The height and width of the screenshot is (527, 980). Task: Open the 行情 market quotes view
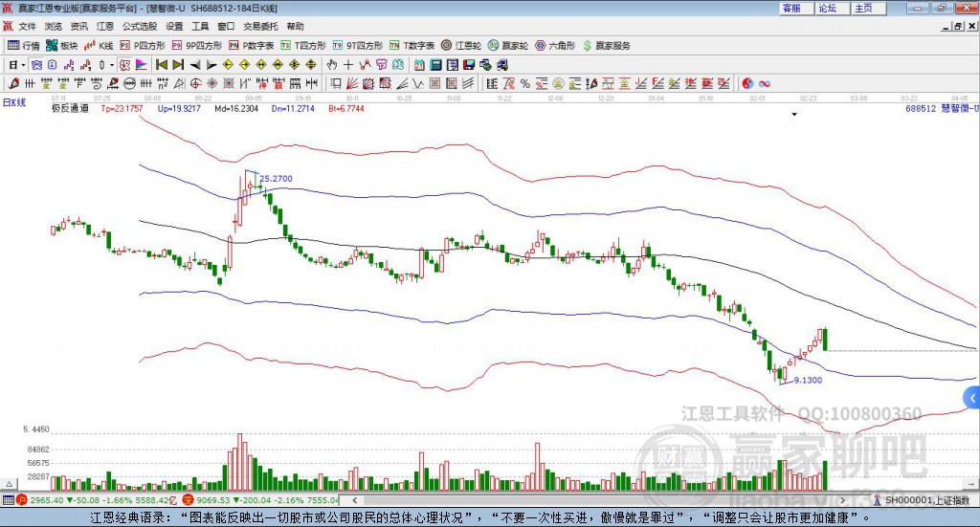[x=24, y=46]
